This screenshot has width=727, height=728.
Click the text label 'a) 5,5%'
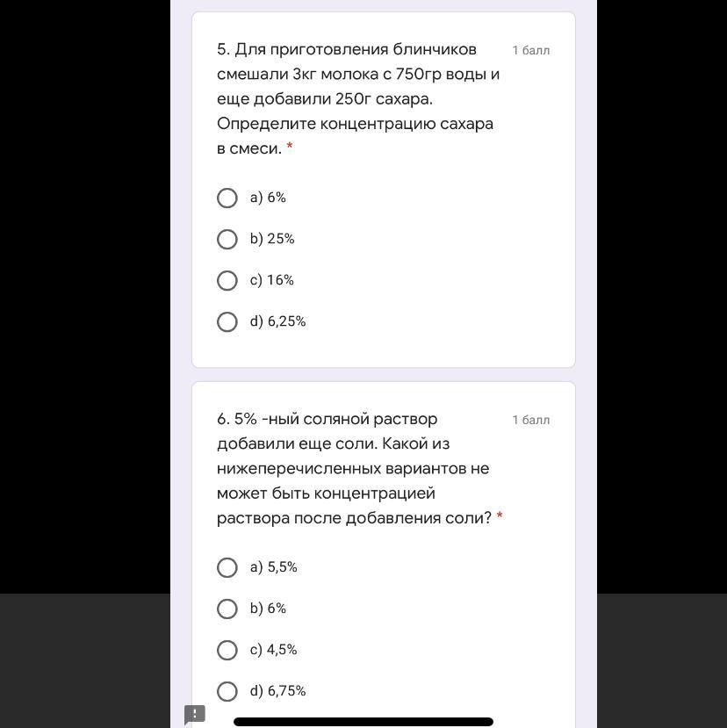[x=274, y=568]
